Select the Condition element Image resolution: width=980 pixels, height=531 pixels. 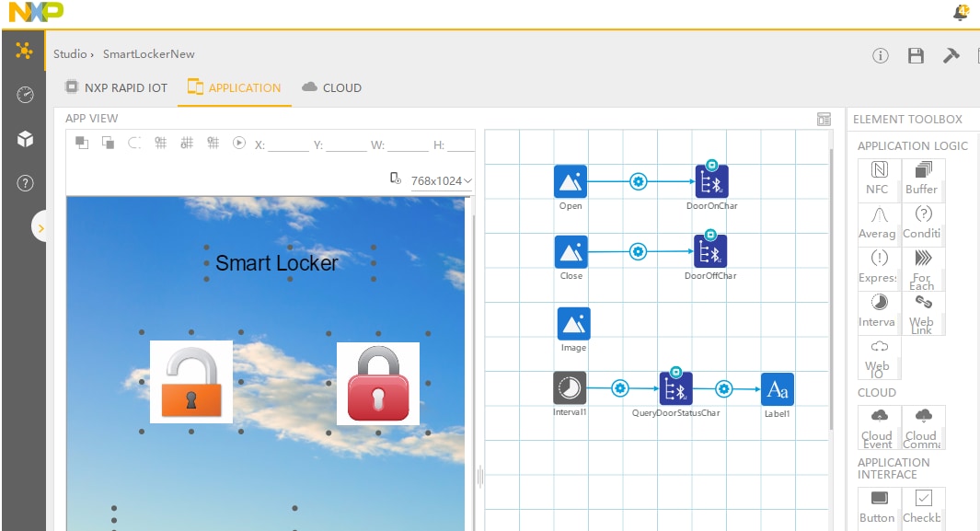coord(922,223)
